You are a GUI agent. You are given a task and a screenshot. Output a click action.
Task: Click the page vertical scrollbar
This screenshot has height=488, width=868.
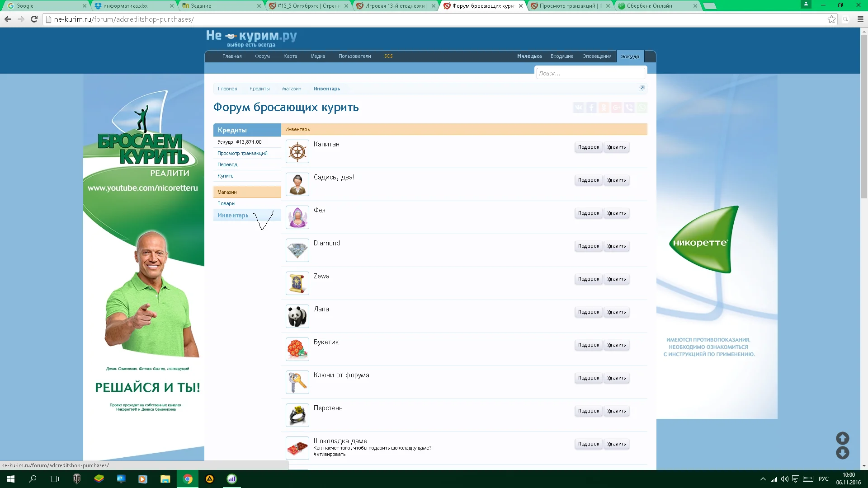pyautogui.click(x=864, y=117)
